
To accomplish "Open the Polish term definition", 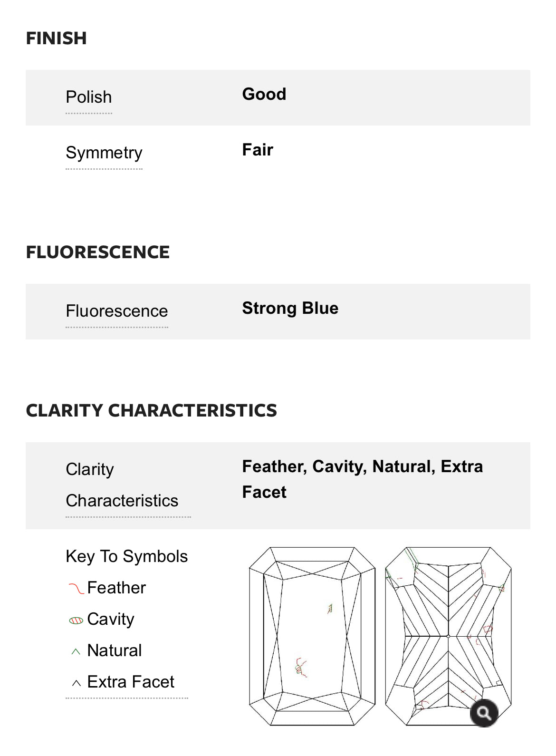I will [x=89, y=97].
